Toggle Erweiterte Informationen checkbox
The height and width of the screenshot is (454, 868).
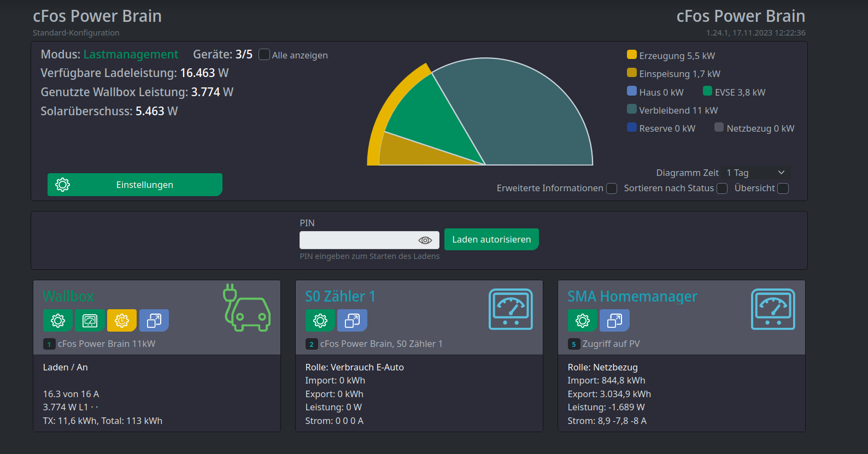point(612,188)
